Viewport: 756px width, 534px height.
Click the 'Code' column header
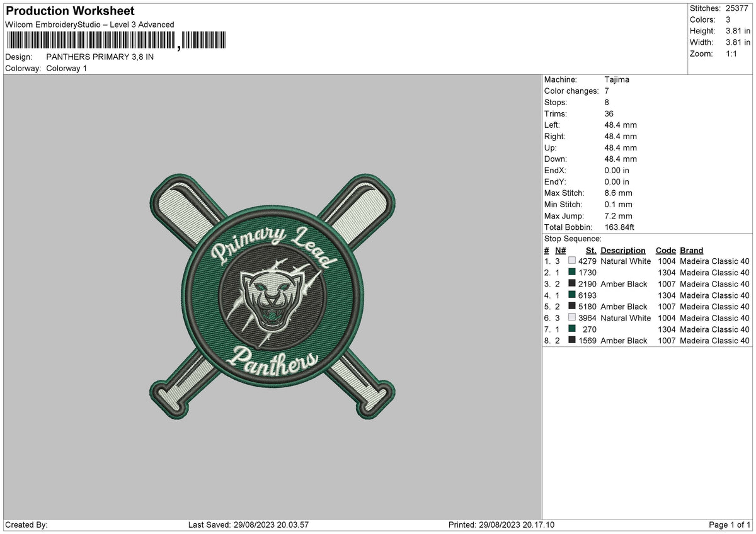click(666, 250)
